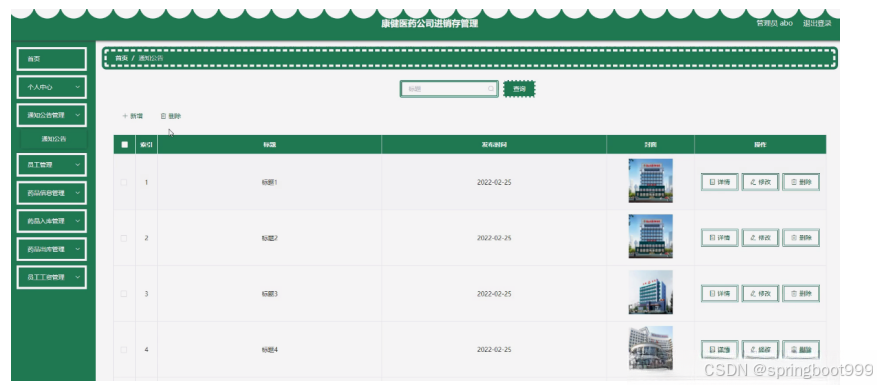Check the checkbox for row 4

(124, 350)
